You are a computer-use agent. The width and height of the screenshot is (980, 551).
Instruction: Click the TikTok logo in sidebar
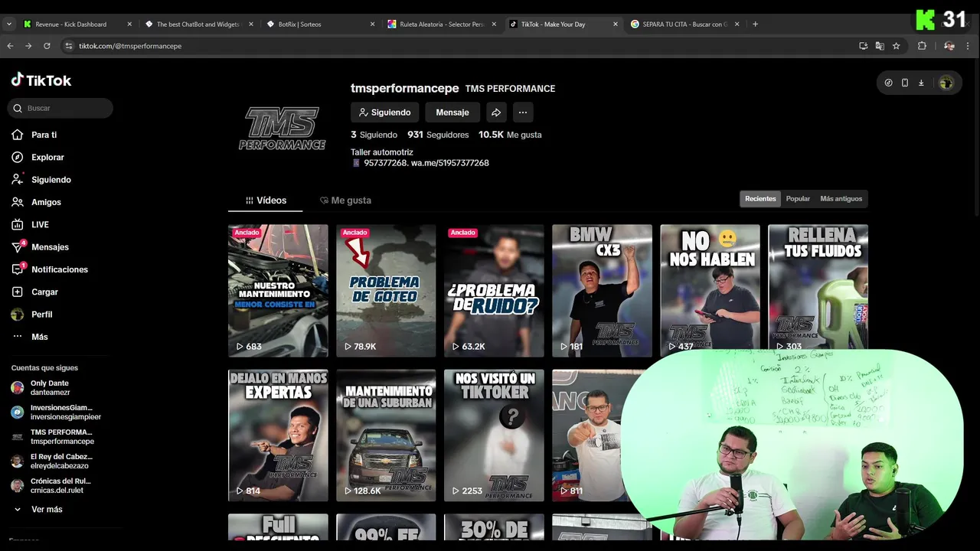pos(41,80)
